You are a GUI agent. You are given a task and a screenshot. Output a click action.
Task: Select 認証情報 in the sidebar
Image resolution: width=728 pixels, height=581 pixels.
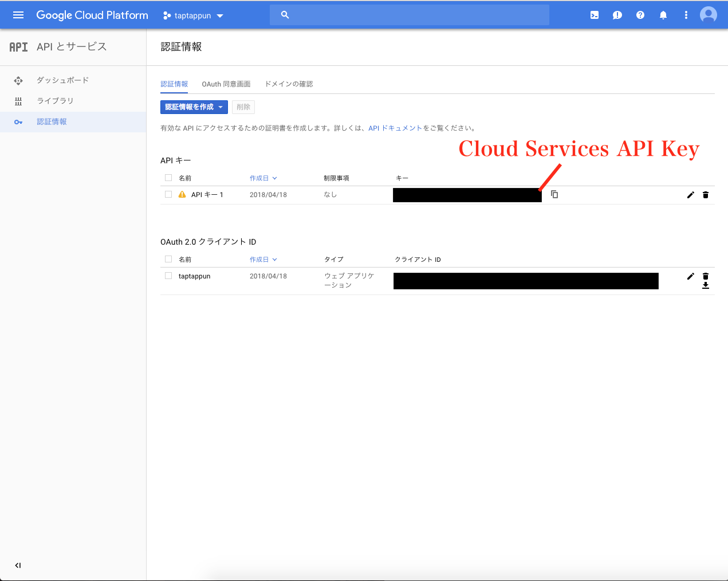pos(52,121)
